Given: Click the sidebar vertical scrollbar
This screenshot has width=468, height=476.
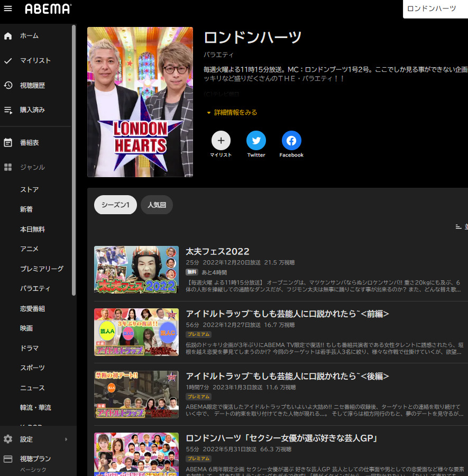Looking at the screenshot, I should coord(74,159).
